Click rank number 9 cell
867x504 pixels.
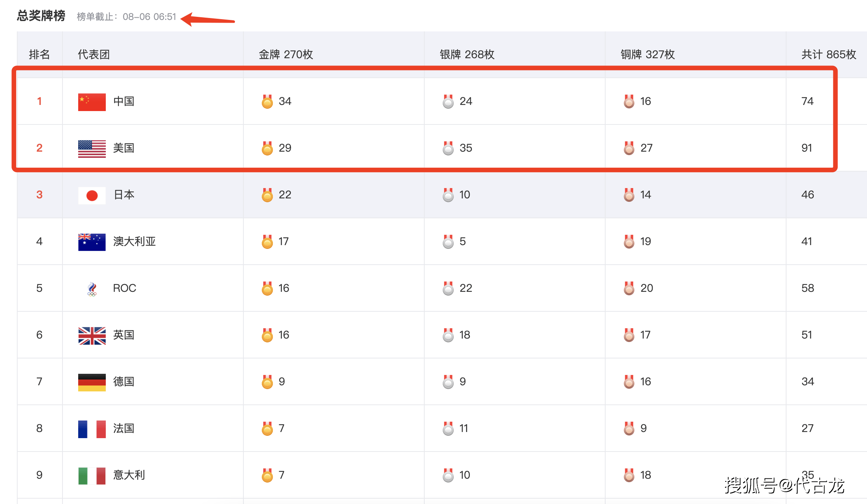coord(39,475)
